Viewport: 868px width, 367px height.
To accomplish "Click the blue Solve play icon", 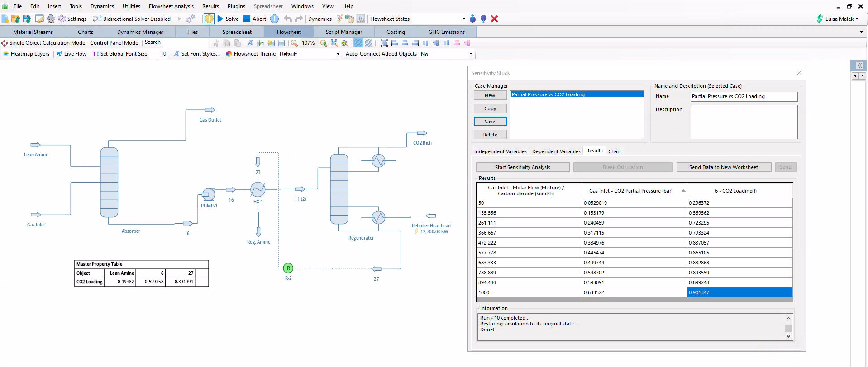I will 220,19.
